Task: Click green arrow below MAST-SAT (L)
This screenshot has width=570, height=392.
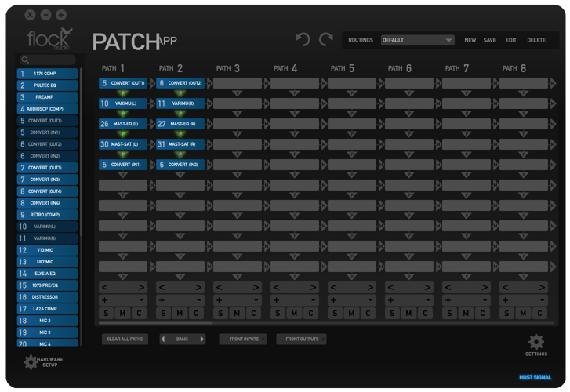Action: tap(123, 154)
